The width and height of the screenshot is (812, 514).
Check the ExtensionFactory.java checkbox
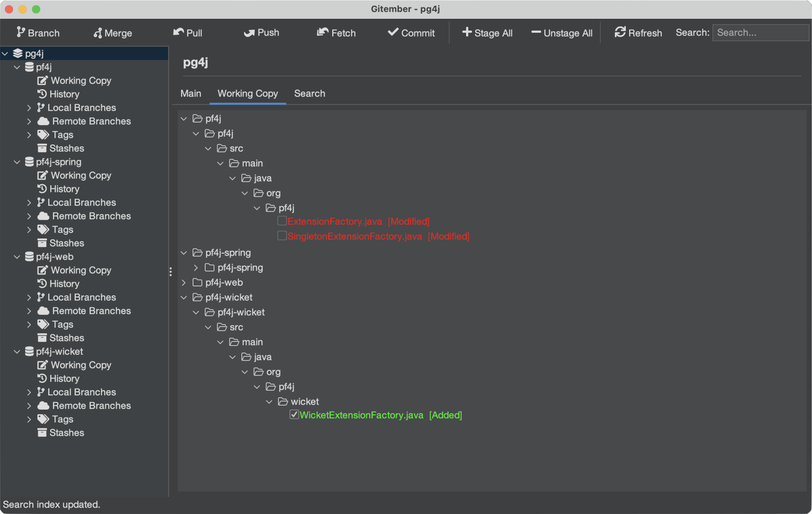(x=282, y=221)
